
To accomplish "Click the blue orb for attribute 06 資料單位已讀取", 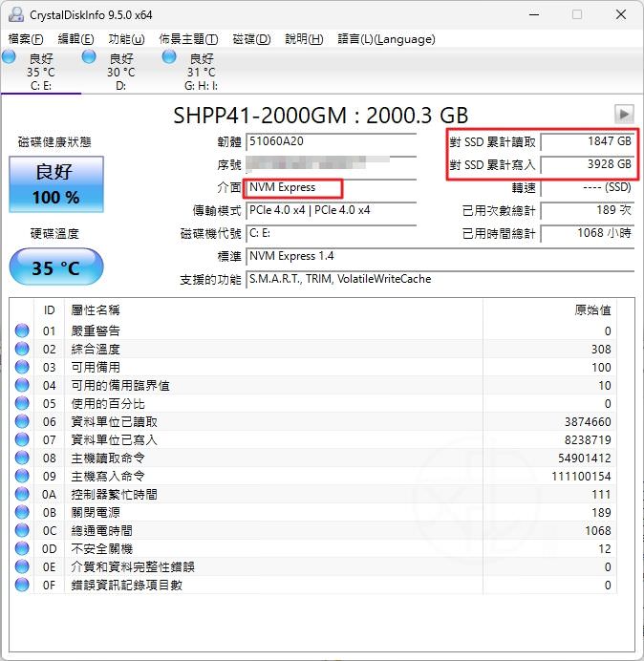I will (22, 421).
